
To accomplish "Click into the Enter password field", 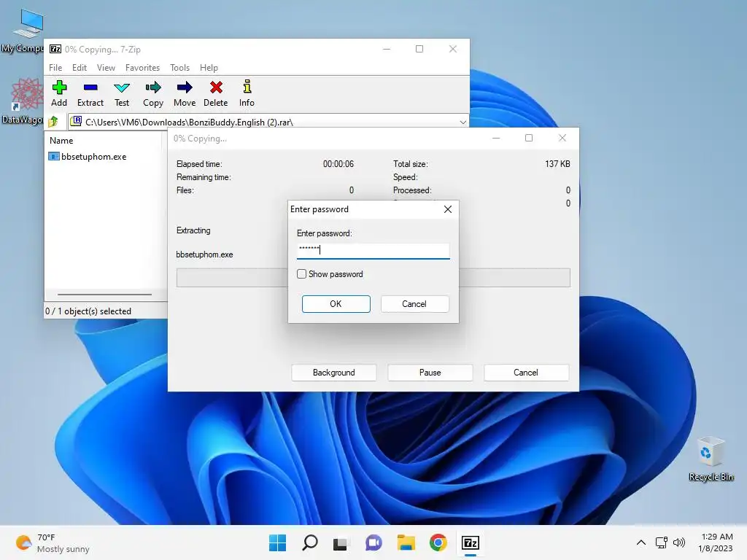I will [x=373, y=251].
